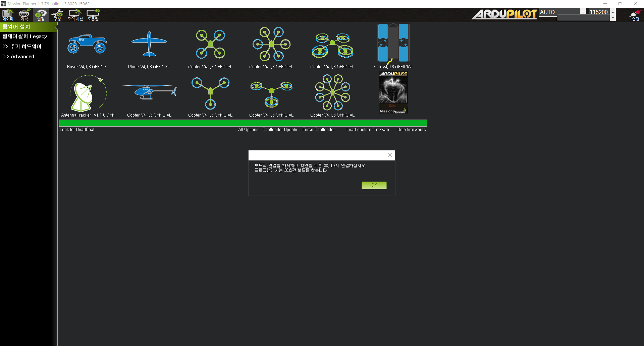Select the Y6 coaxial copter icon
The width and height of the screenshot is (644, 346).
click(271, 94)
